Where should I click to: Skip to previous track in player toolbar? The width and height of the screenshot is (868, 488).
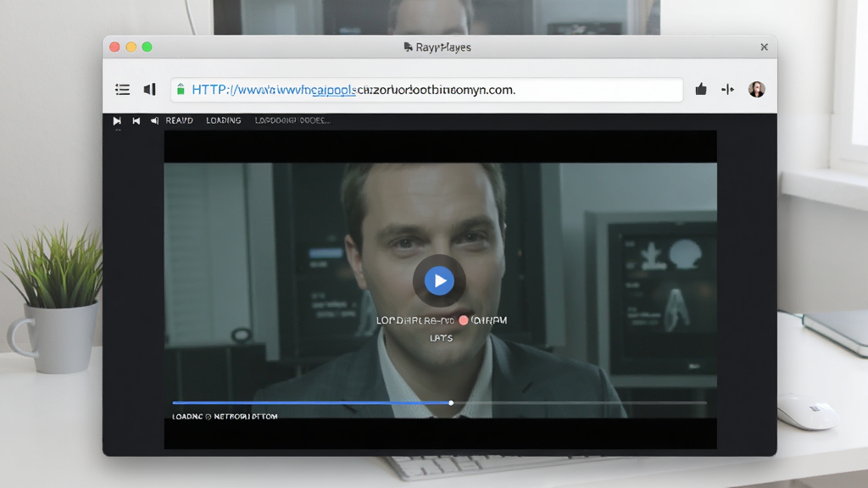point(136,120)
